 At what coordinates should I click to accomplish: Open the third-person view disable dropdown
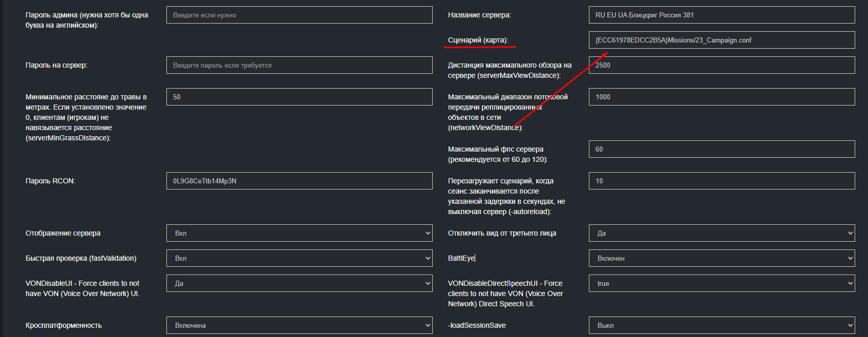[721, 233]
